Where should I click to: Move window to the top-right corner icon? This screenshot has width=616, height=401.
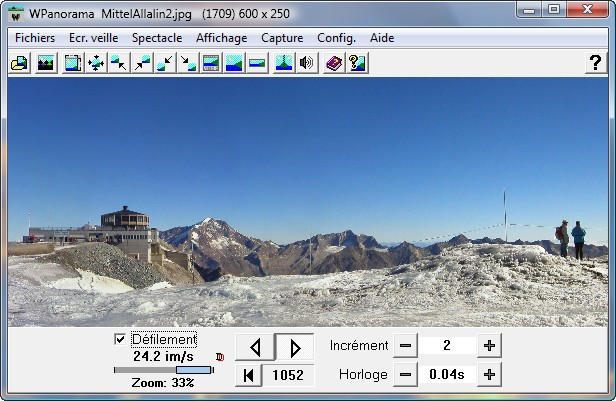(142, 63)
